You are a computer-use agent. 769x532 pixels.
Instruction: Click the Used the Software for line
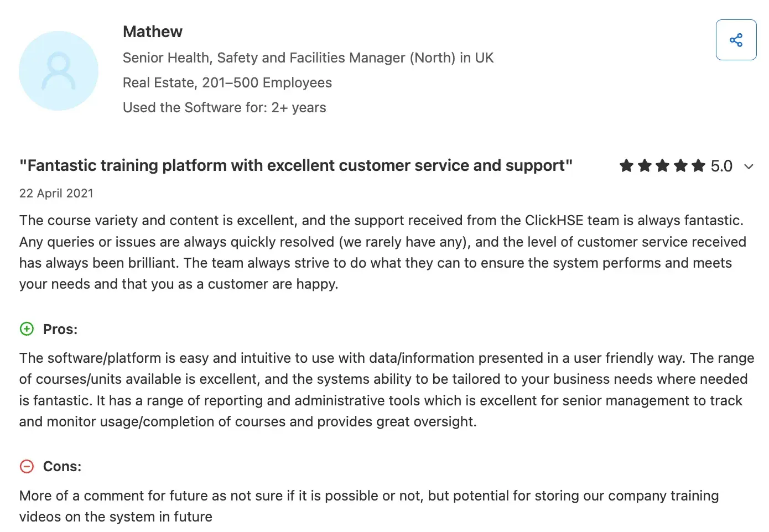coord(225,107)
